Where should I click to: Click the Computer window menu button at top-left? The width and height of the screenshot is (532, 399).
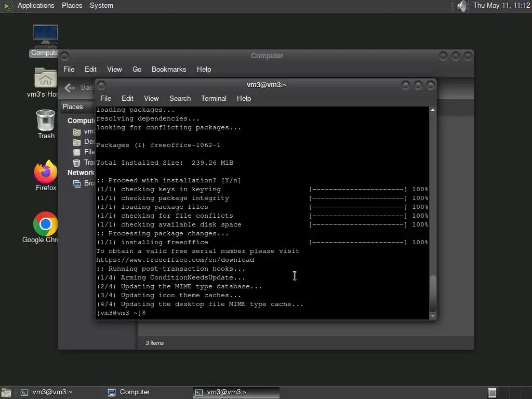[x=65, y=56]
